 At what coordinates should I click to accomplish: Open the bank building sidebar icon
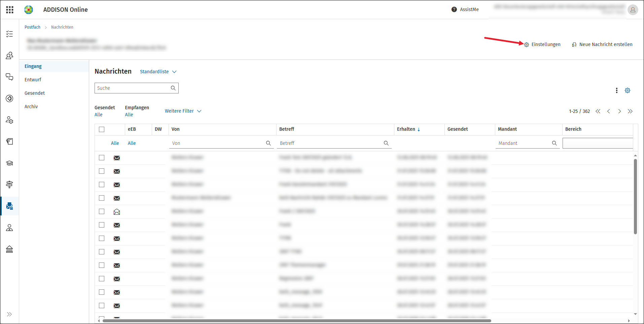click(9, 249)
